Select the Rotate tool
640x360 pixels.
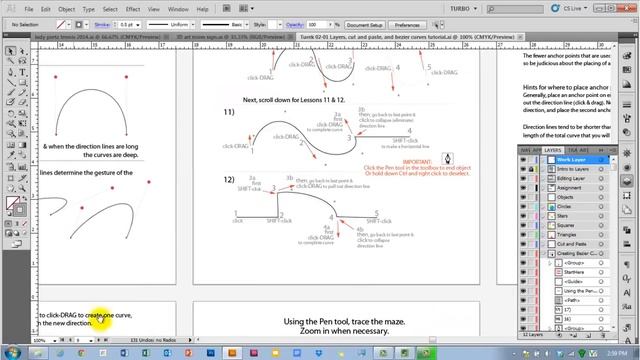11,113
